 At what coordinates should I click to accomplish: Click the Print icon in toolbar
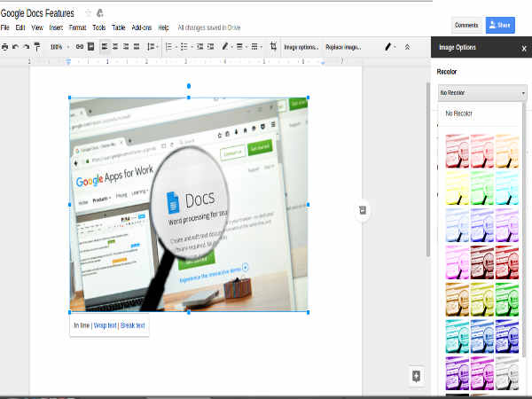click(5, 46)
